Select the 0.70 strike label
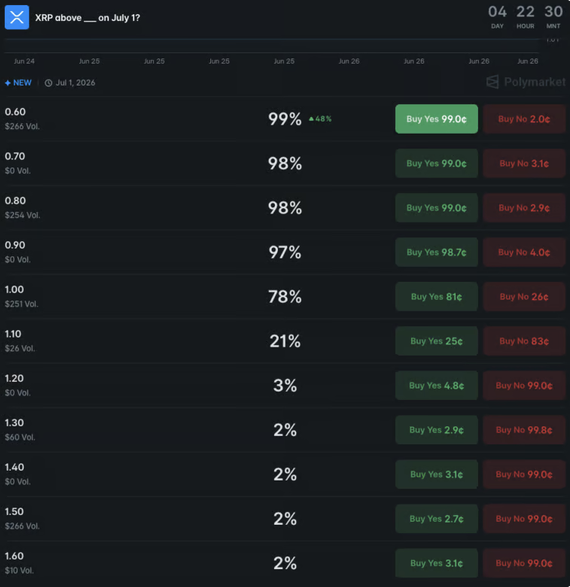570x587 pixels. pyautogui.click(x=15, y=156)
